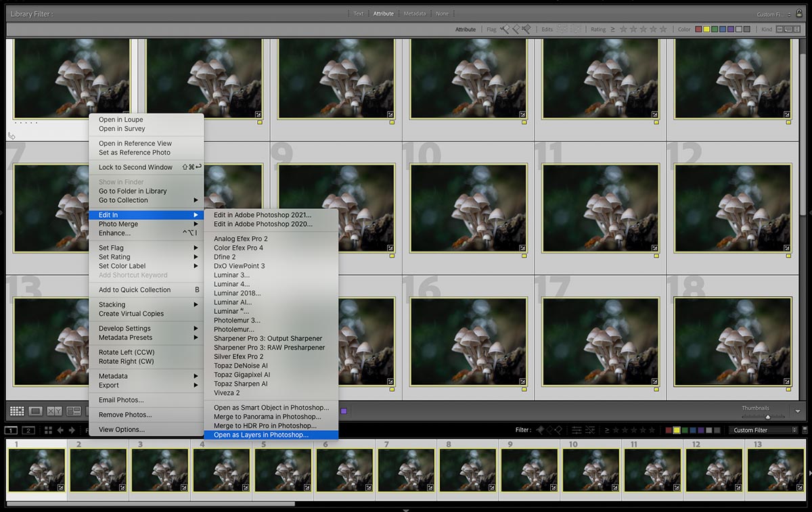
Task: Open Library Filter preset dropdown top right
Action: tap(771, 14)
